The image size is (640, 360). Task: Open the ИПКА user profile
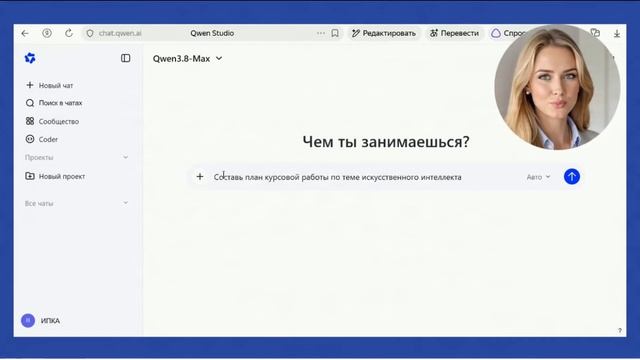click(x=40, y=320)
